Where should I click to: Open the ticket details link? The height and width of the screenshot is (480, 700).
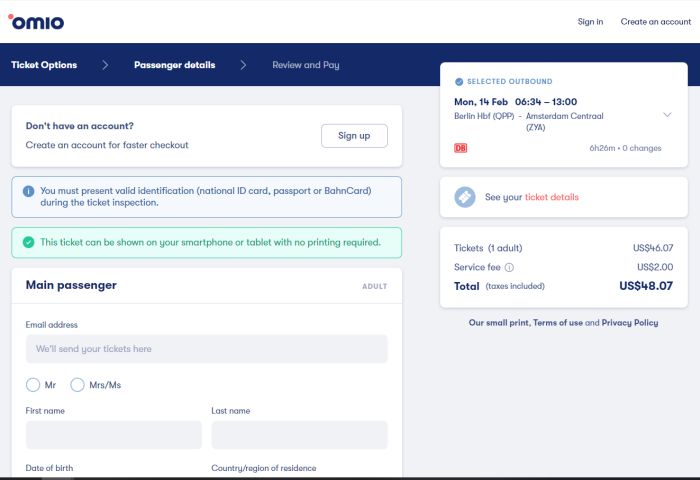pyautogui.click(x=552, y=197)
